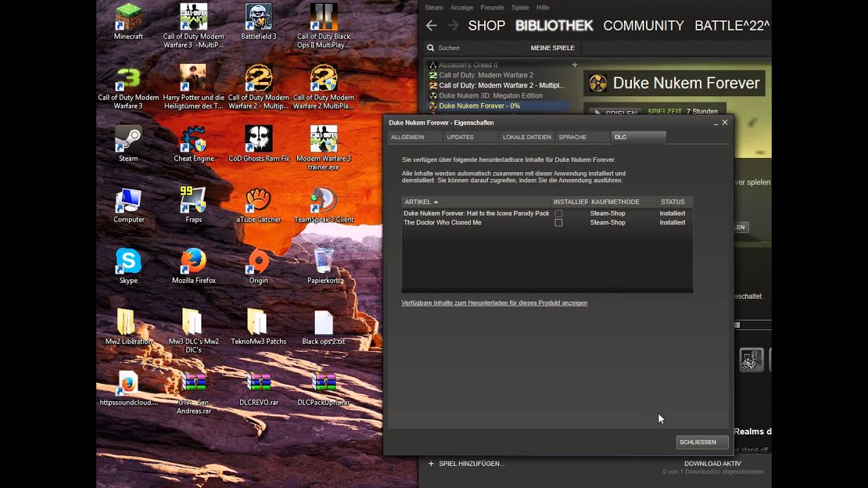Select the Fraps shortcut
Image resolution: width=868 pixels, height=488 pixels.
click(x=193, y=205)
